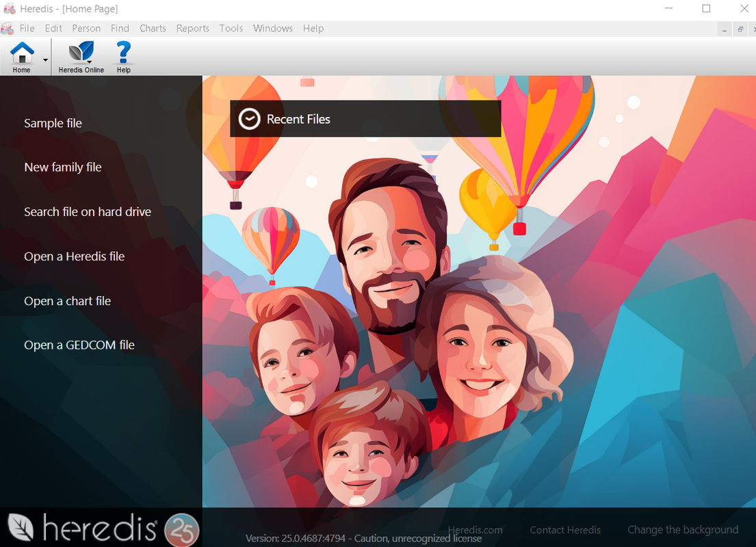
Task: Open the Person menu
Action: [x=86, y=29]
